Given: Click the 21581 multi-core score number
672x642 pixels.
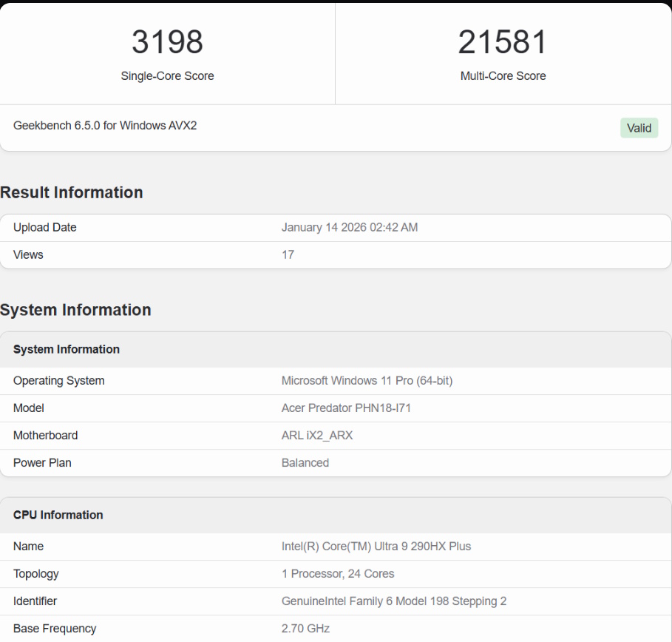Looking at the screenshot, I should pos(503,42).
